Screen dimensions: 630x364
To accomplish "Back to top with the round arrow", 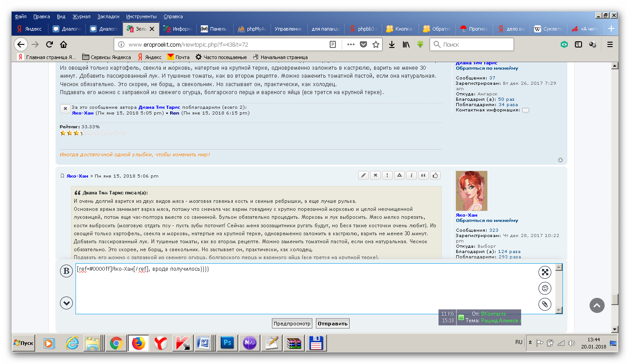I will click(x=598, y=305).
